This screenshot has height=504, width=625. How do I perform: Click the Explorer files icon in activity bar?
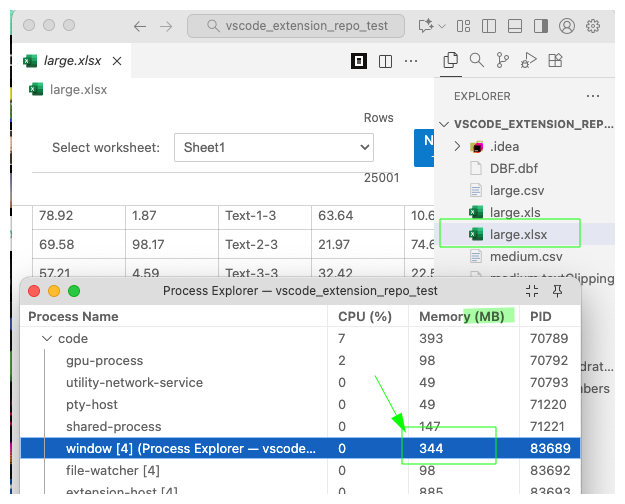click(x=451, y=61)
